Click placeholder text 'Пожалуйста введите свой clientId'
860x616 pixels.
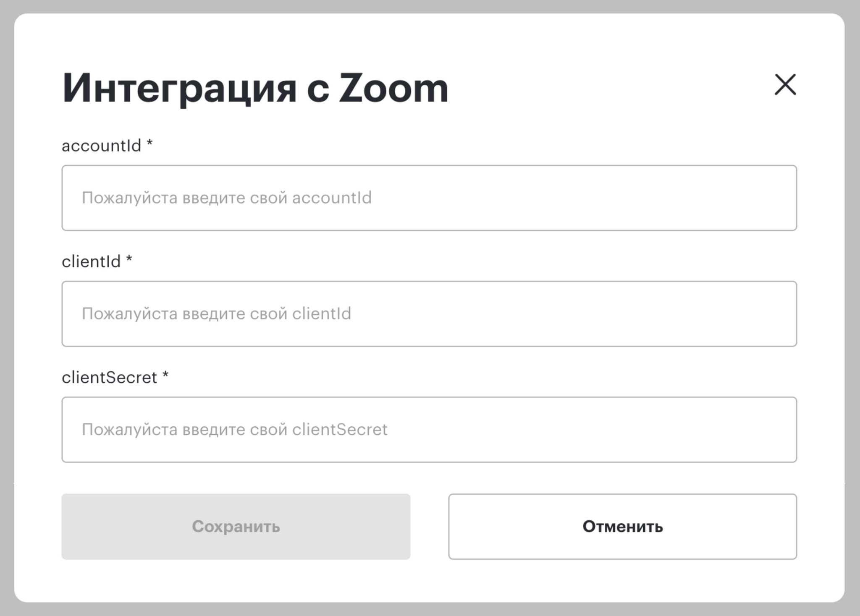(216, 313)
